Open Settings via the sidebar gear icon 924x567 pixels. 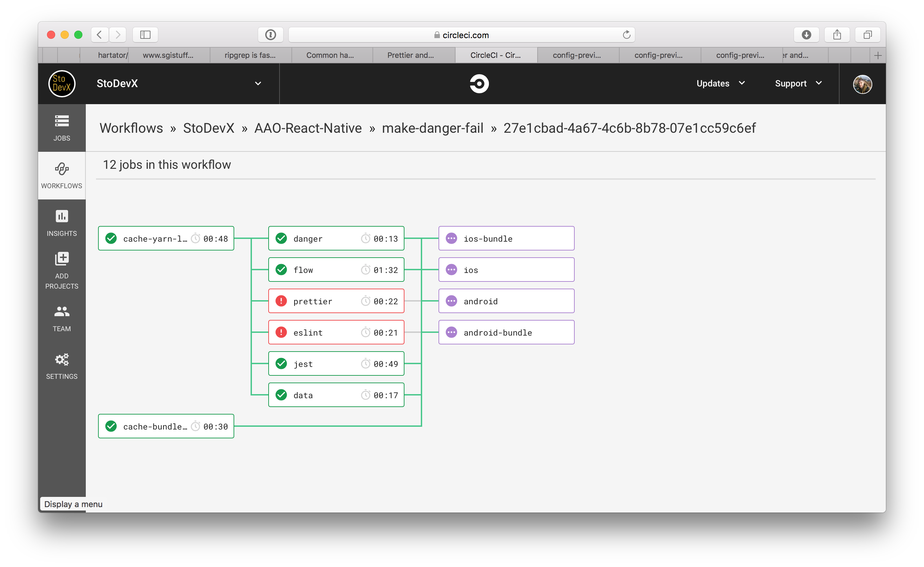point(61,366)
